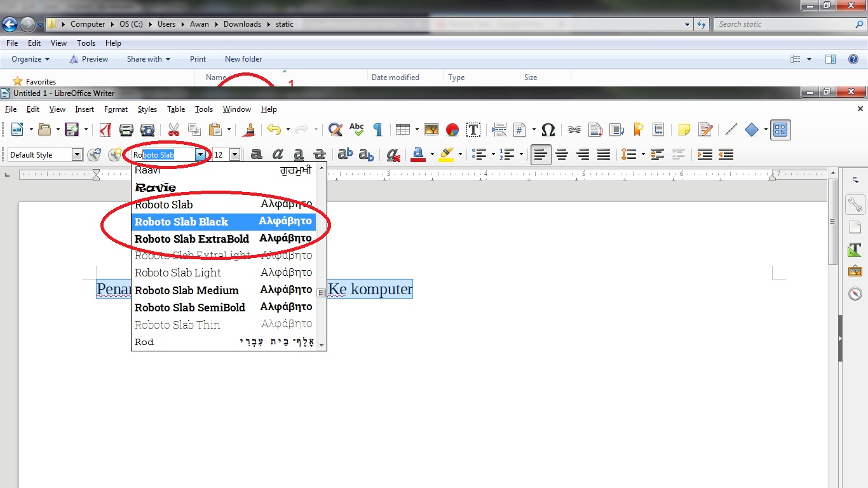The image size is (868, 488).
Task: Click the Undo arrow icon
Action: point(274,130)
